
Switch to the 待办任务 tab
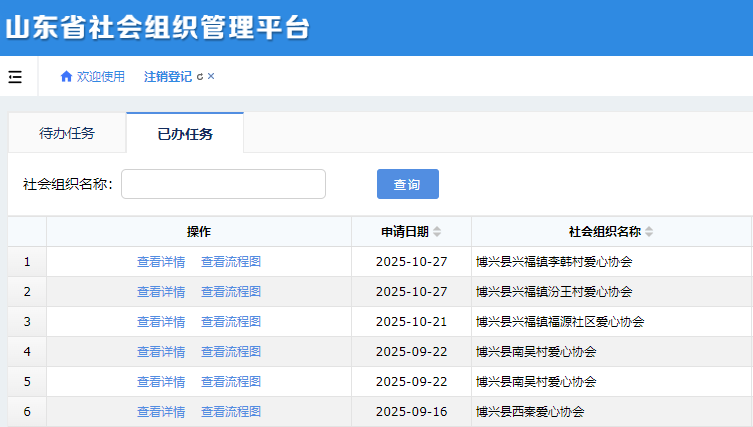pos(67,134)
